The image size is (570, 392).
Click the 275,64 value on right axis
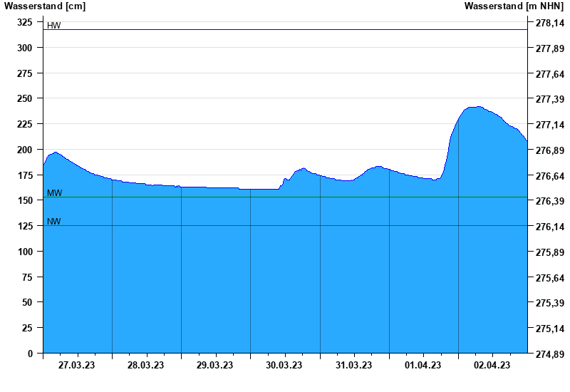coord(550,278)
